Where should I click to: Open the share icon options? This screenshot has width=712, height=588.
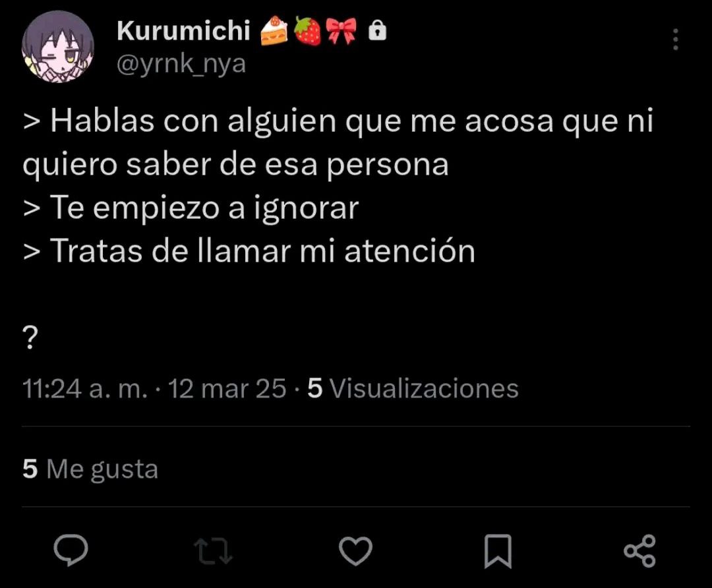[x=639, y=551]
